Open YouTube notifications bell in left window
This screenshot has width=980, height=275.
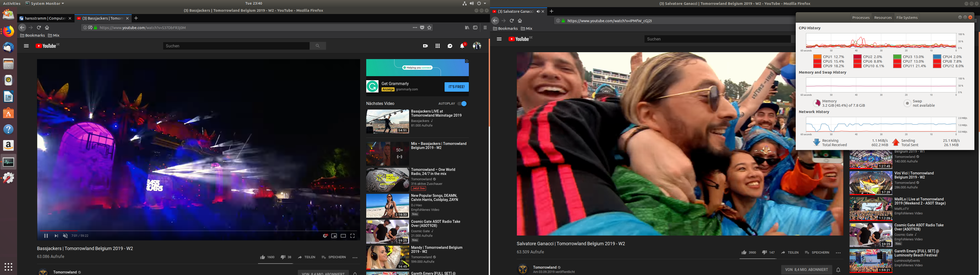pos(462,46)
